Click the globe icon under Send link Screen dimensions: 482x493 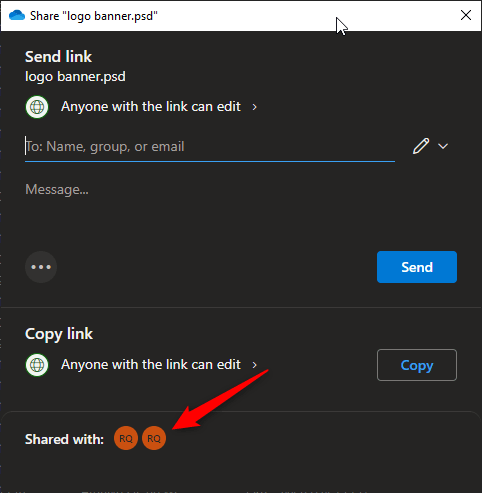pos(37,107)
